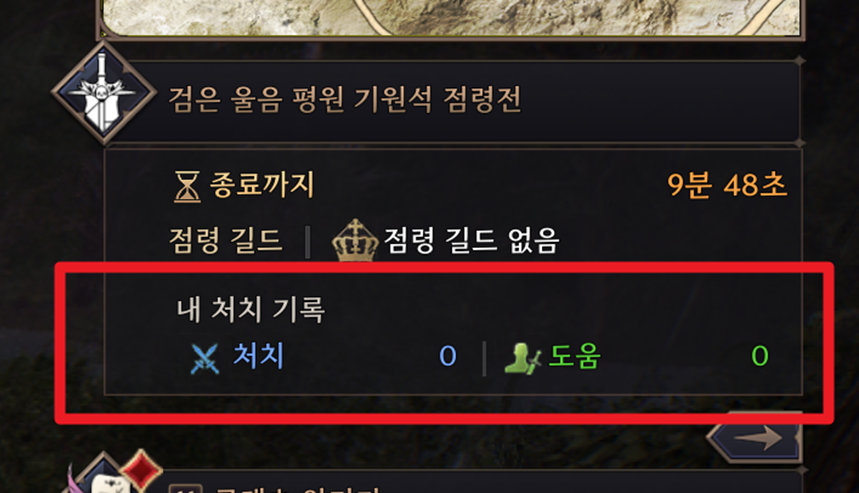Click the green assist count number

click(x=760, y=357)
